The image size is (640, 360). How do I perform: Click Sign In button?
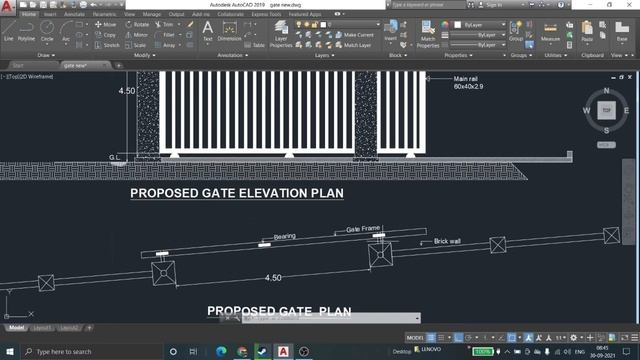490,5
